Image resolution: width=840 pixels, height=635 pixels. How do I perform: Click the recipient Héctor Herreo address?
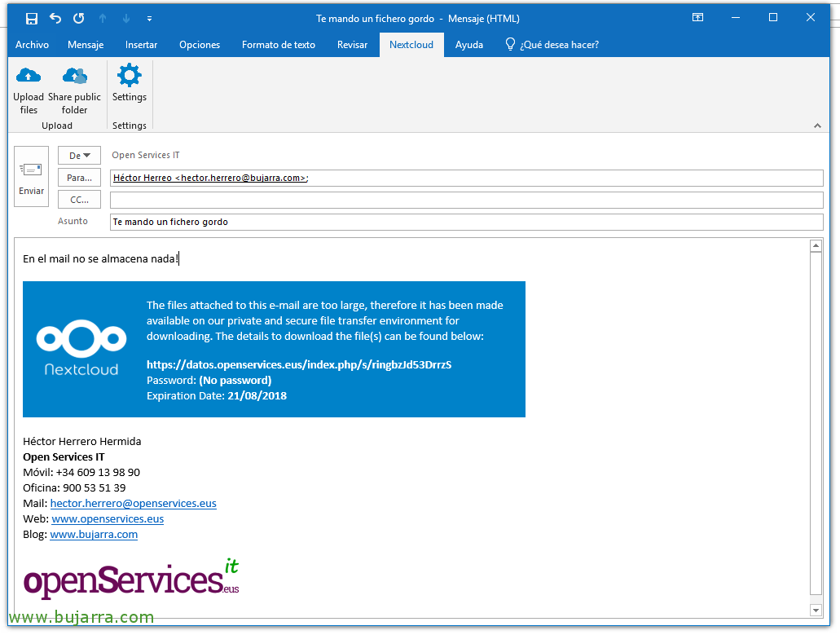[x=210, y=178]
